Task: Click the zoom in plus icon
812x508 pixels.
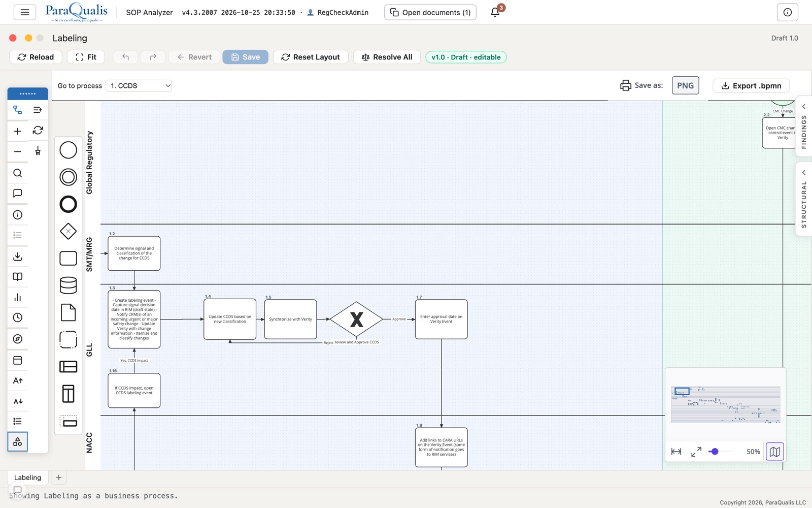Action: 18,131
